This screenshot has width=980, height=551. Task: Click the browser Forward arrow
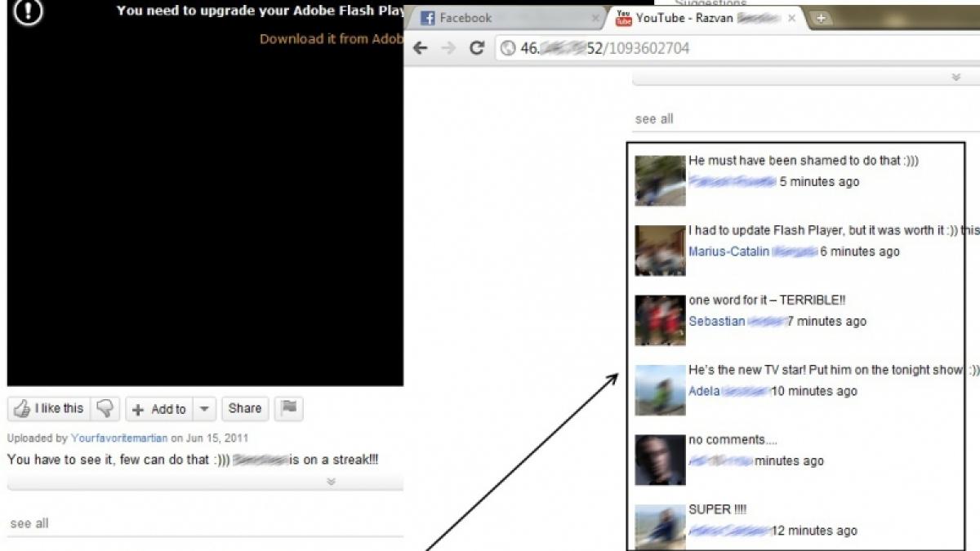[x=448, y=48]
